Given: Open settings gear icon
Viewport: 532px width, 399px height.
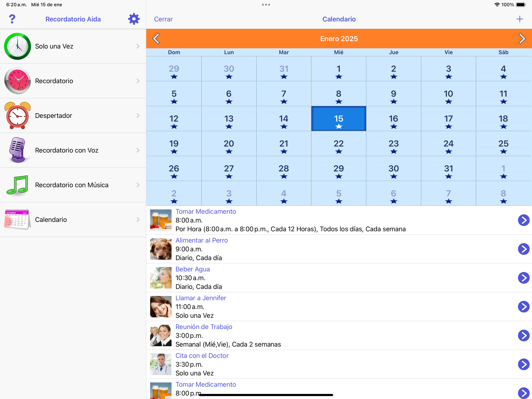Looking at the screenshot, I should pos(134,19).
